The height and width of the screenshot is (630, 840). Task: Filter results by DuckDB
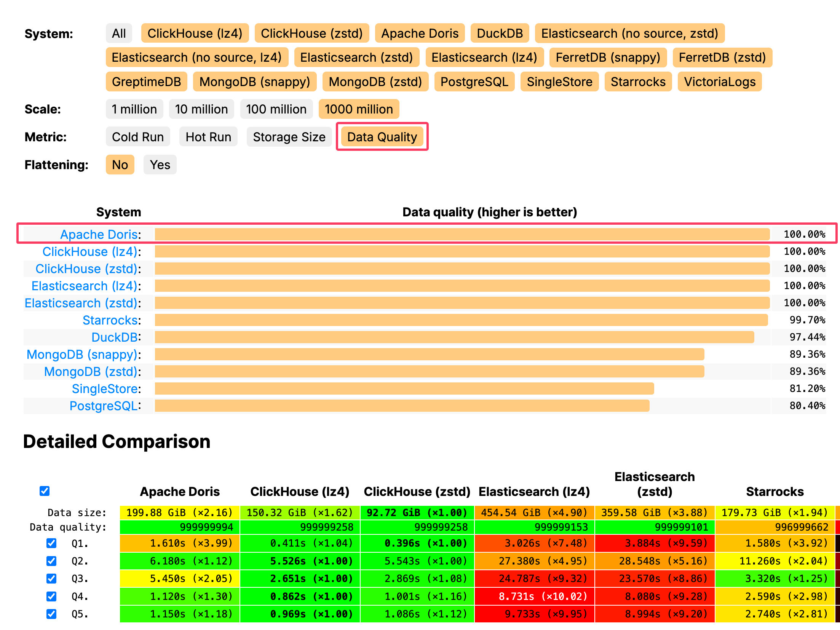500,33
